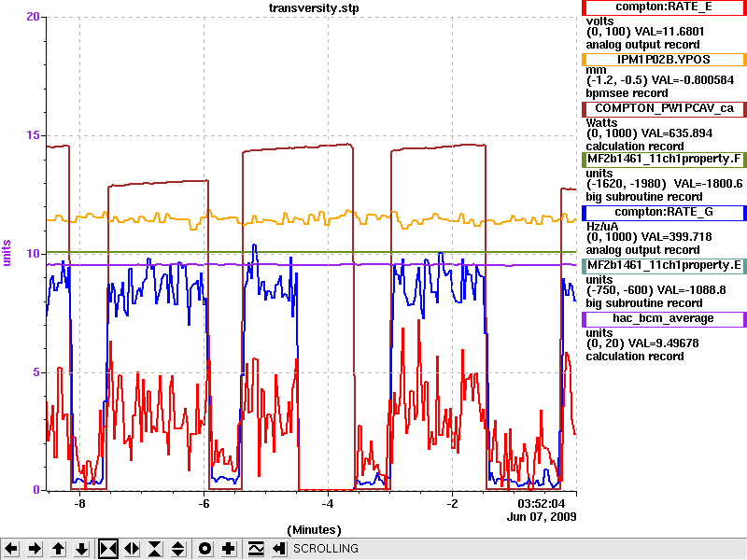
Task: Click the y-axis value 10
Action: [33, 253]
